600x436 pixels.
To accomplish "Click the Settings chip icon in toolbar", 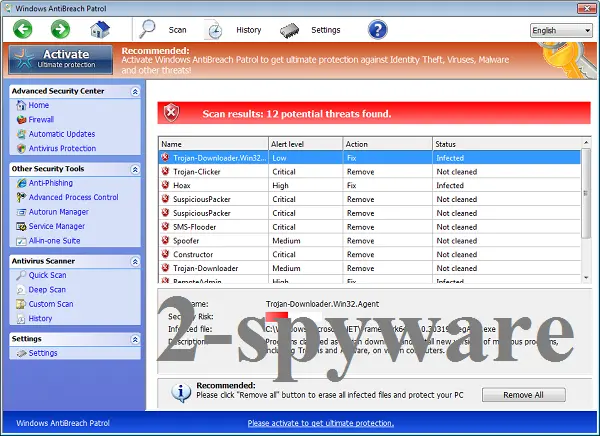I will coord(289,31).
